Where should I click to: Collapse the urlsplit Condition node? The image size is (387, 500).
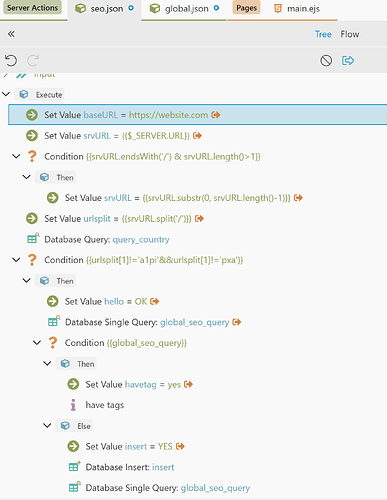(x=16, y=260)
